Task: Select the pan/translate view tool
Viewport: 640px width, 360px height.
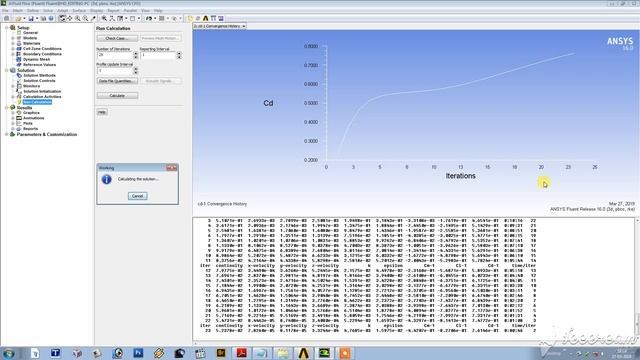Action: [70, 18]
